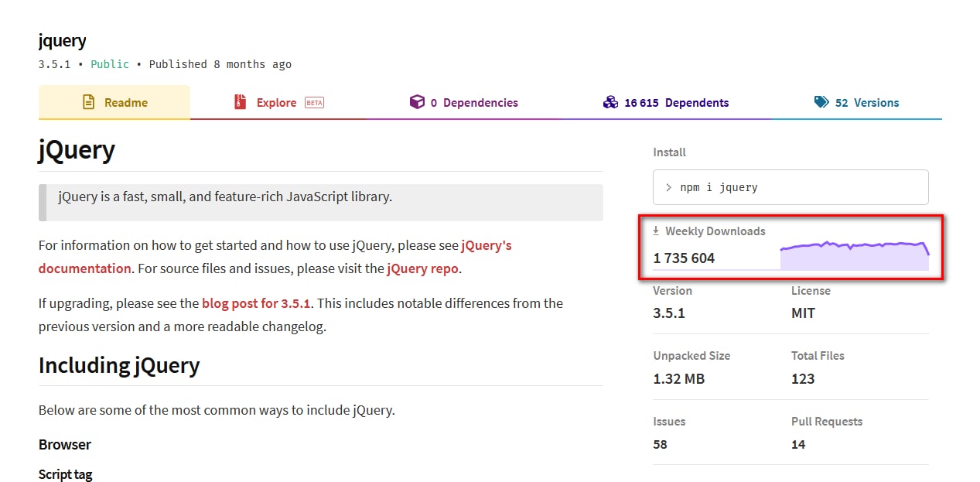This screenshot has height=482, width=980.
Task: Click the License label
Action: pos(811,291)
